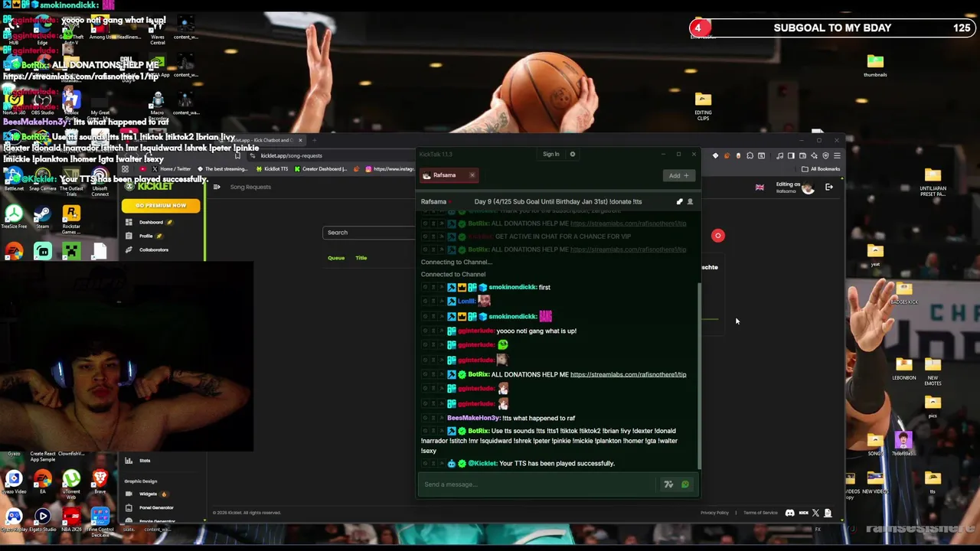
Task: Open the emote picker beside message box
Action: tap(668, 484)
